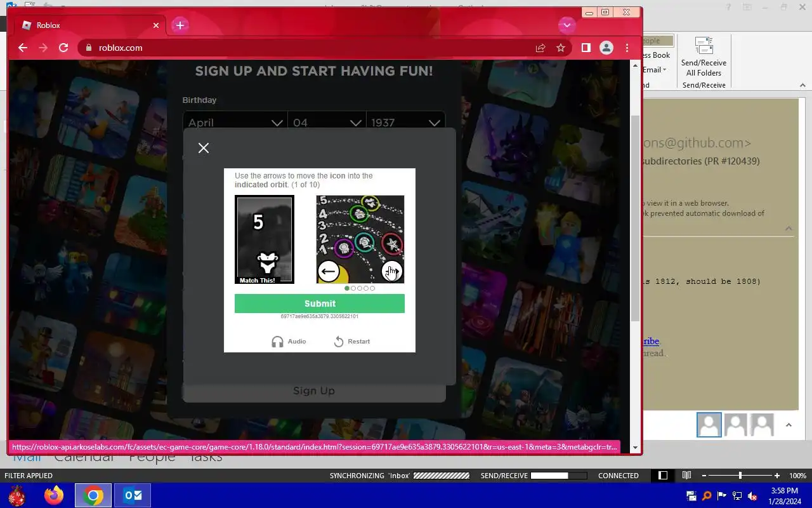The image size is (812, 508).
Task: Open the Start menu from the taskbar
Action: point(16,495)
